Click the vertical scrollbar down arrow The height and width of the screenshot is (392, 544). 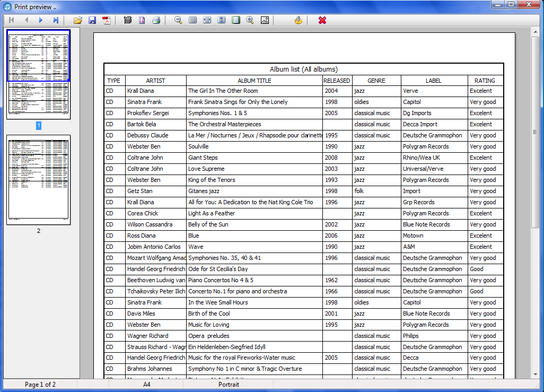coord(536,374)
